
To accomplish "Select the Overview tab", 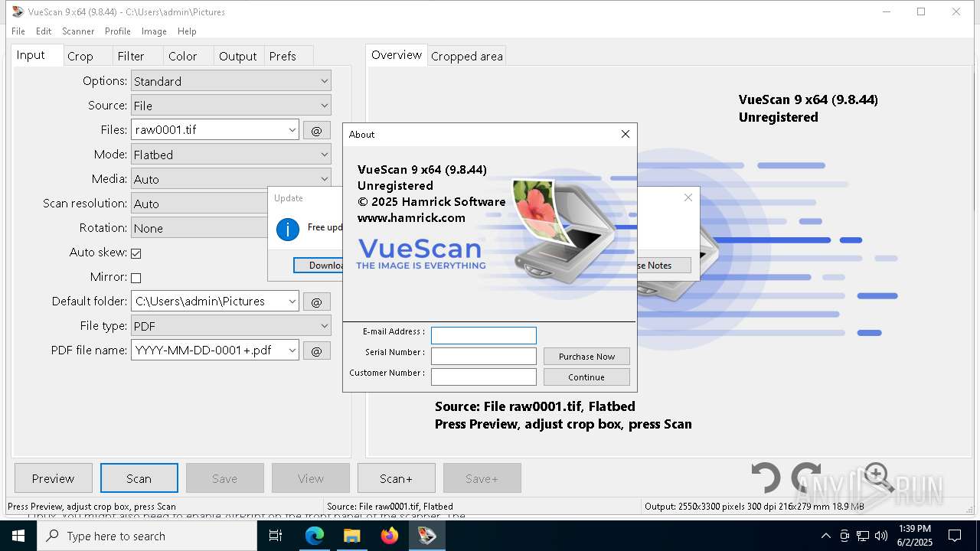I will click(397, 55).
